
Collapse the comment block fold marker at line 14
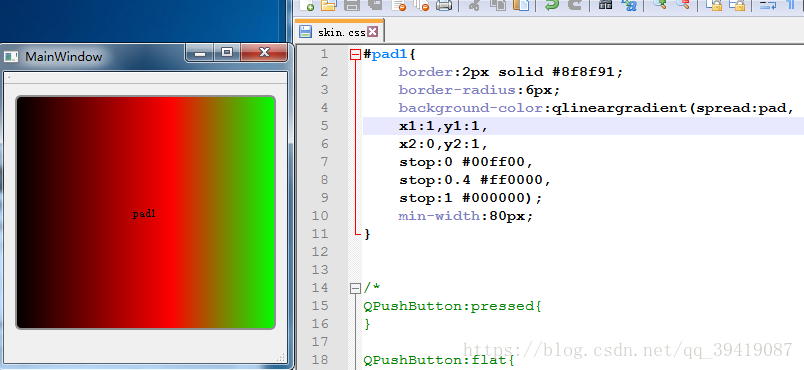[x=355, y=289]
